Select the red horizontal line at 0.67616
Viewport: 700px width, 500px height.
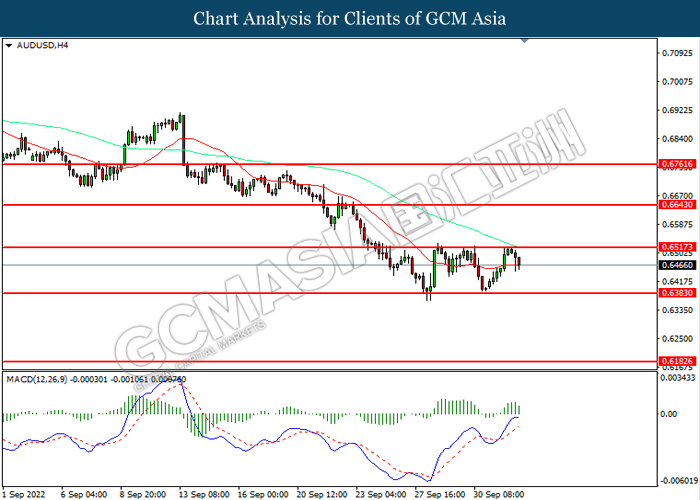(x=329, y=164)
